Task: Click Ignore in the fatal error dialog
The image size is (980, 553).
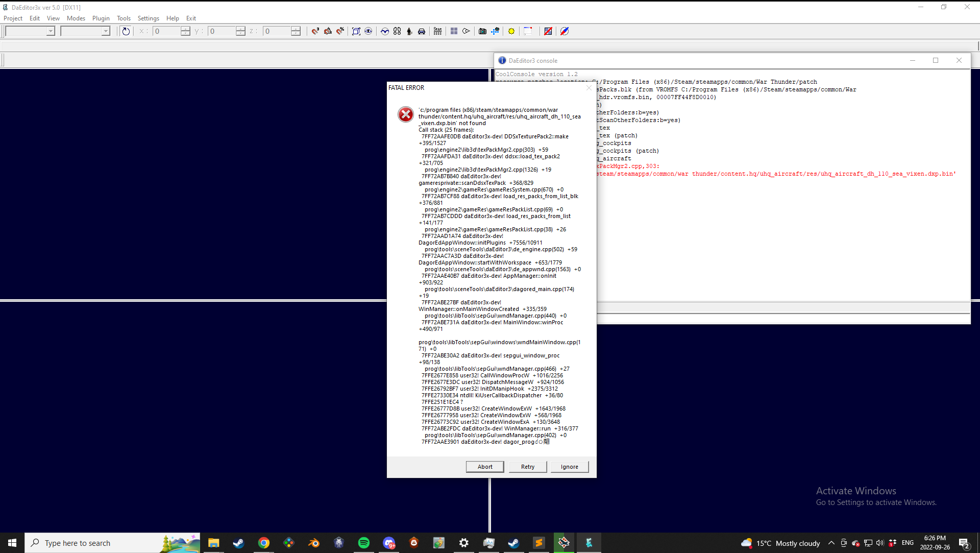Action: [x=570, y=467]
